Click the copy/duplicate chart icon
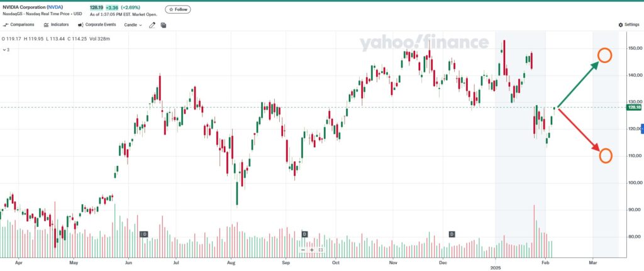Image resolution: width=644 pixels, height=271 pixels. click(164, 25)
